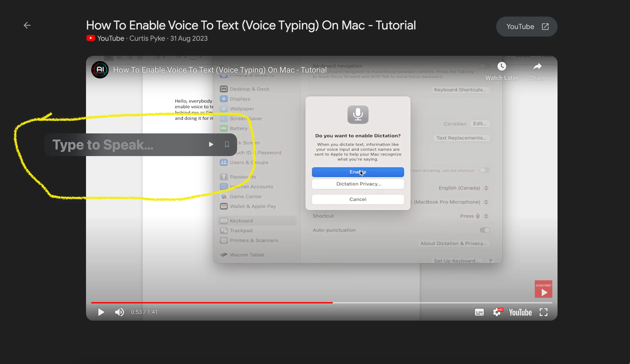
Task: Seek on the red video progress bar
Action: point(212,303)
